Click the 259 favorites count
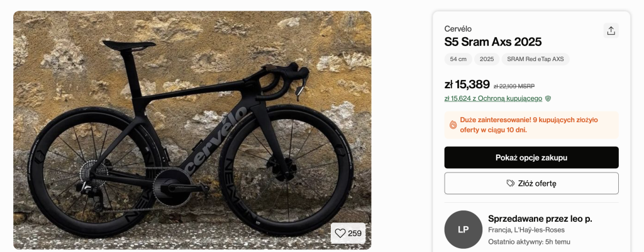The height and width of the screenshot is (252, 644). 355,233
